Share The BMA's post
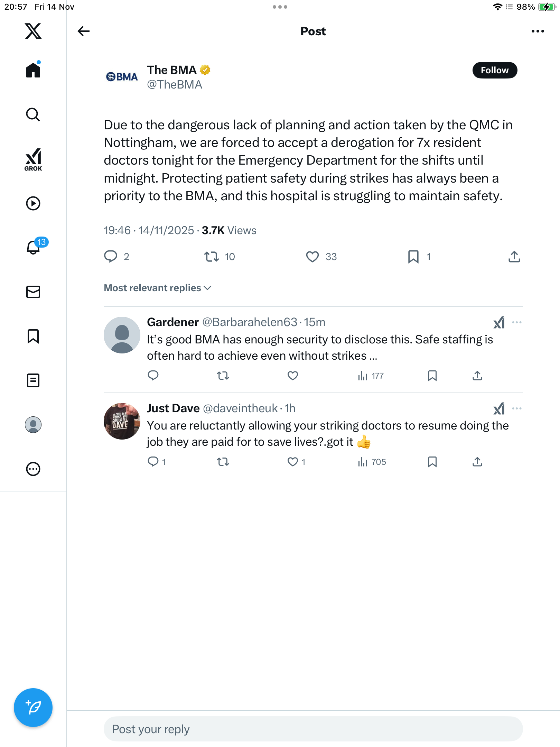560x747 pixels. point(514,257)
